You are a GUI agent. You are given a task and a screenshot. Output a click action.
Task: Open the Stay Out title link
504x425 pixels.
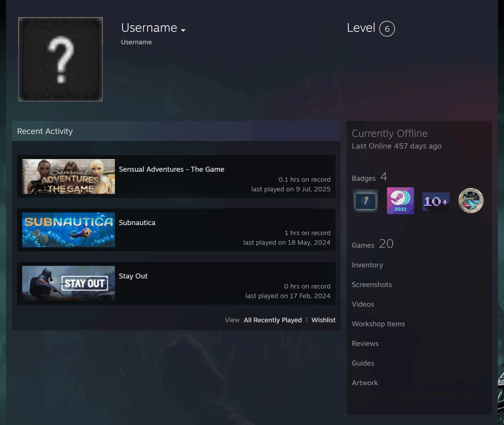(133, 276)
